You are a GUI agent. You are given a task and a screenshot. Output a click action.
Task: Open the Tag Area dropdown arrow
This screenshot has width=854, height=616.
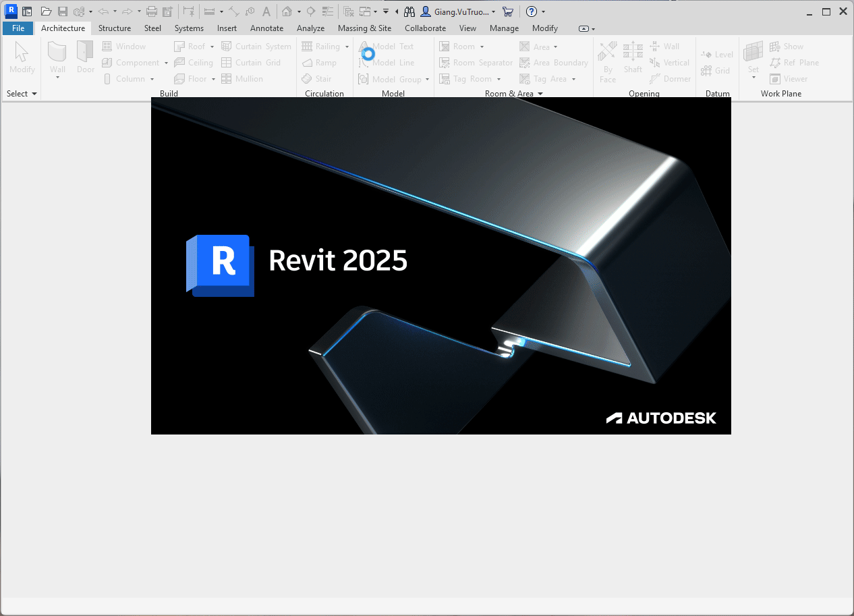[x=574, y=80]
